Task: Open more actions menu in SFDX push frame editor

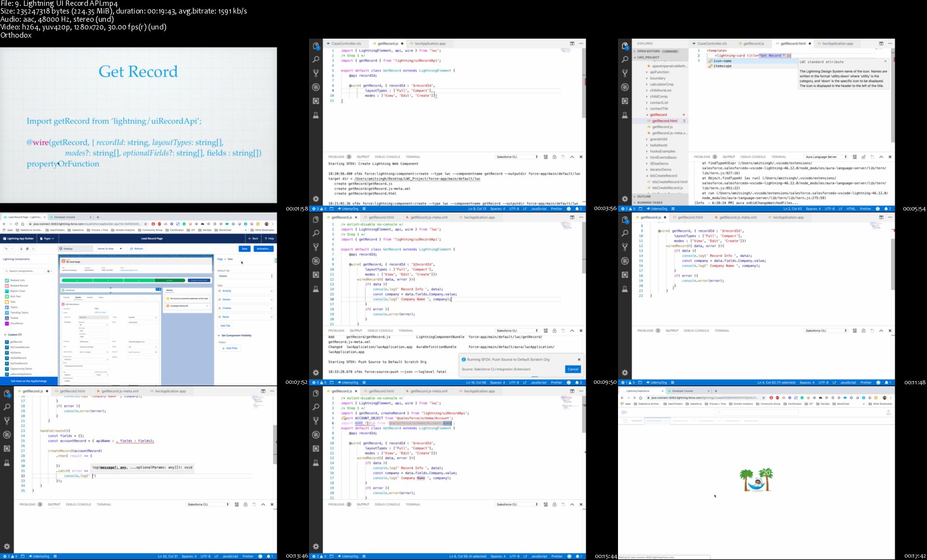Action: (581, 217)
